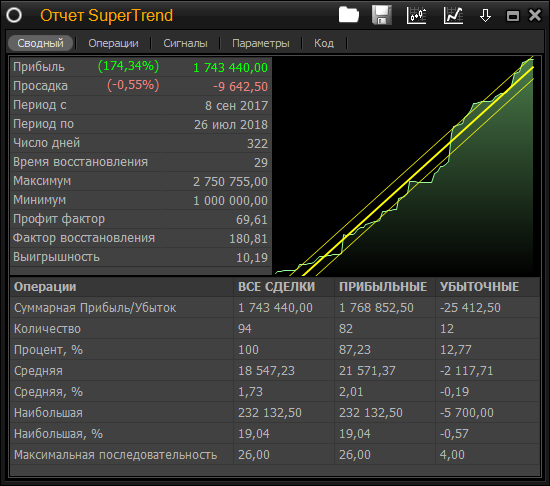Switch to the Операции tab
Screen dimensions: 550x486
(x=113, y=43)
